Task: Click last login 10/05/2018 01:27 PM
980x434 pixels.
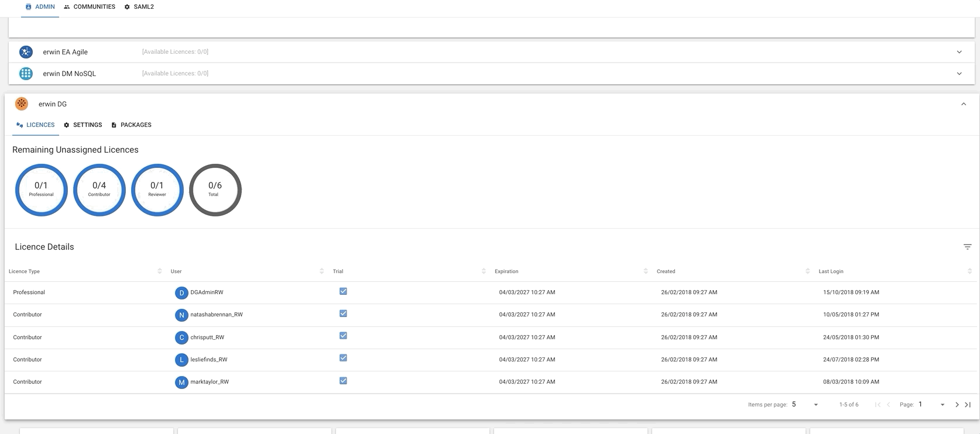Action: pyautogui.click(x=851, y=315)
